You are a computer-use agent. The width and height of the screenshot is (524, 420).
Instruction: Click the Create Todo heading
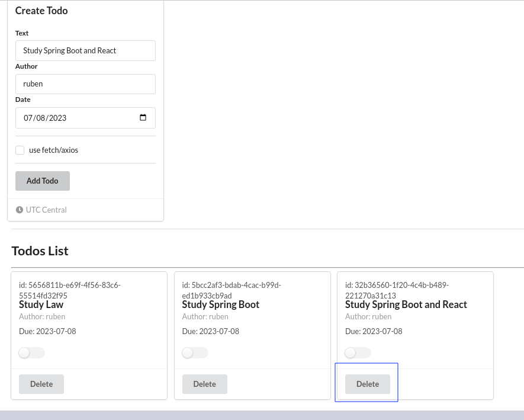click(41, 11)
